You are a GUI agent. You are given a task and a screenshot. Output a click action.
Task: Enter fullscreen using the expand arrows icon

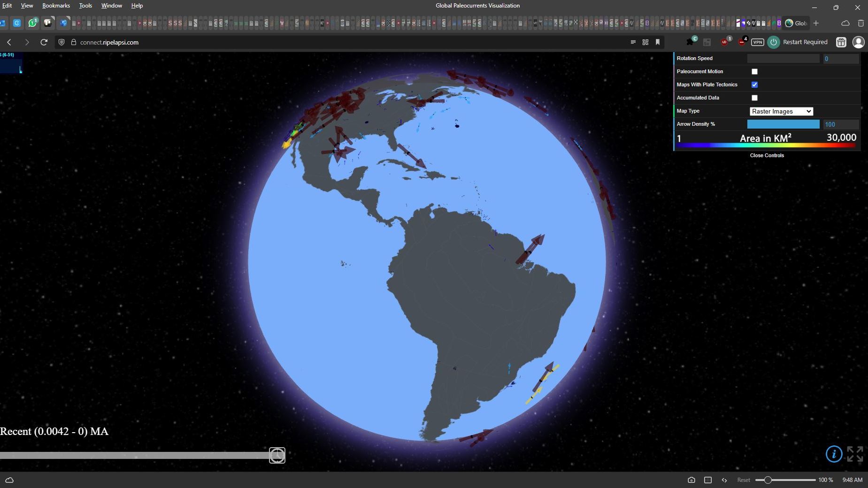click(855, 454)
